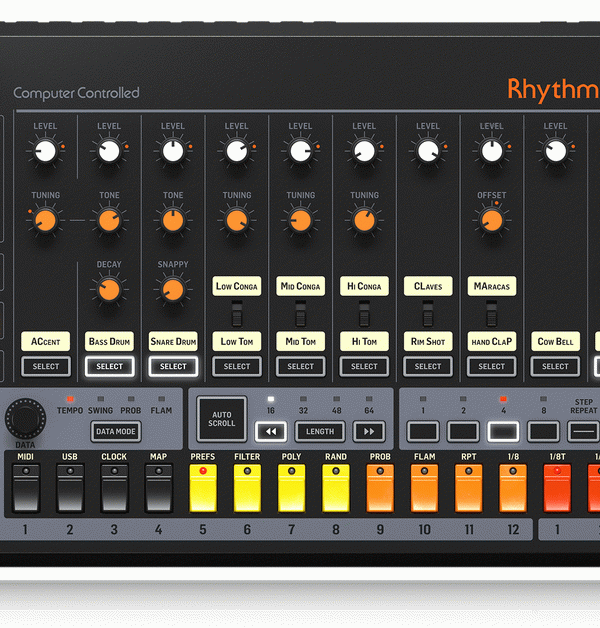
Task: Select the Low Tom track
Action: pyautogui.click(x=237, y=366)
